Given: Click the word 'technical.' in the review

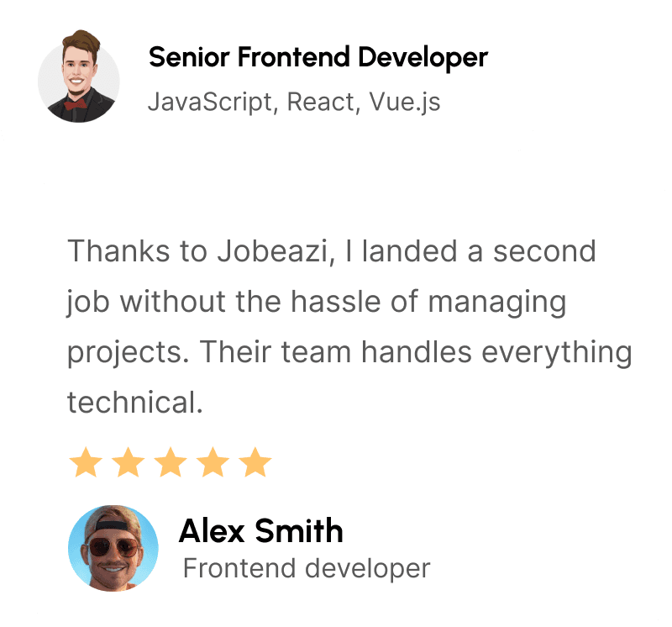Looking at the screenshot, I should click(135, 403).
